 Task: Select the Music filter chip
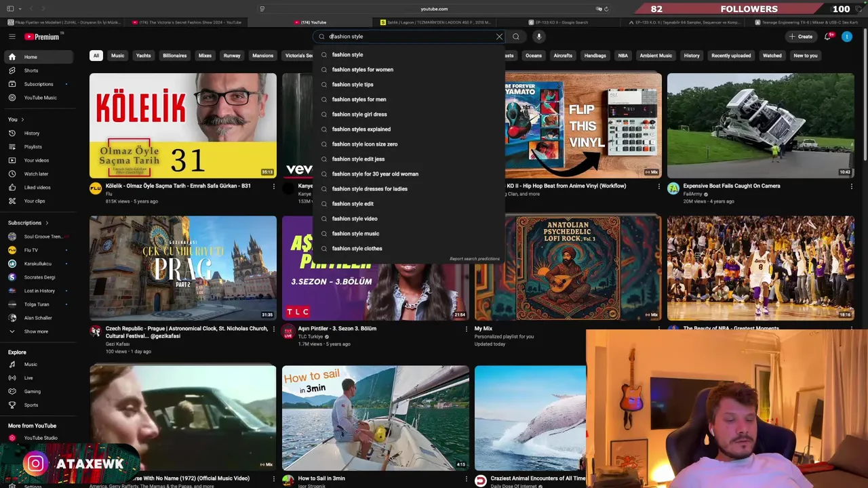pos(117,56)
